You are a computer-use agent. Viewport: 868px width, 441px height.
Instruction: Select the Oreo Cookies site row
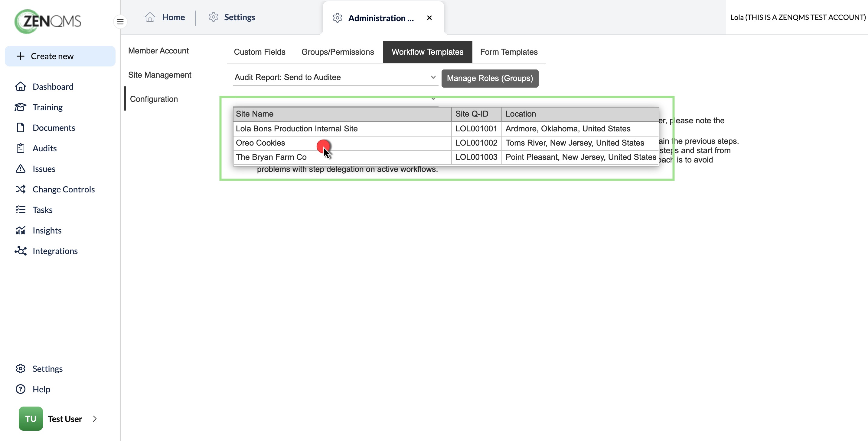pyautogui.click(x=446, y=143)
